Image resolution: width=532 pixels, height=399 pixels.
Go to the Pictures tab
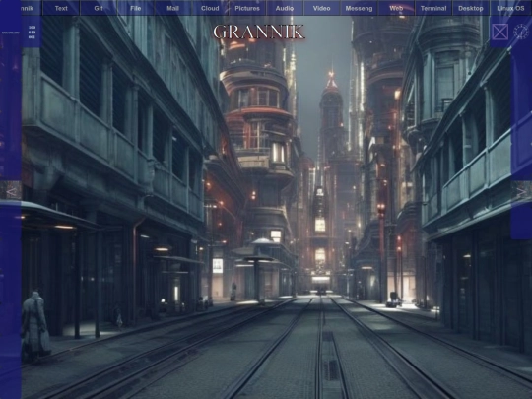point(247,8)
